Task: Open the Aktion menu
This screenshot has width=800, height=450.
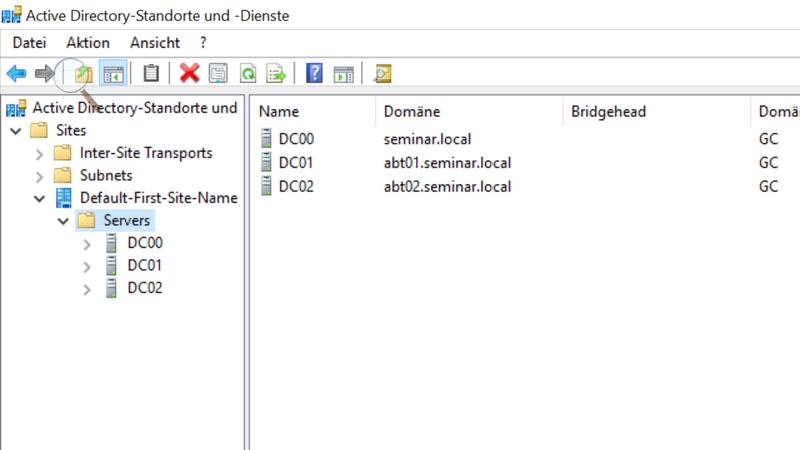Action: [88, 42]
